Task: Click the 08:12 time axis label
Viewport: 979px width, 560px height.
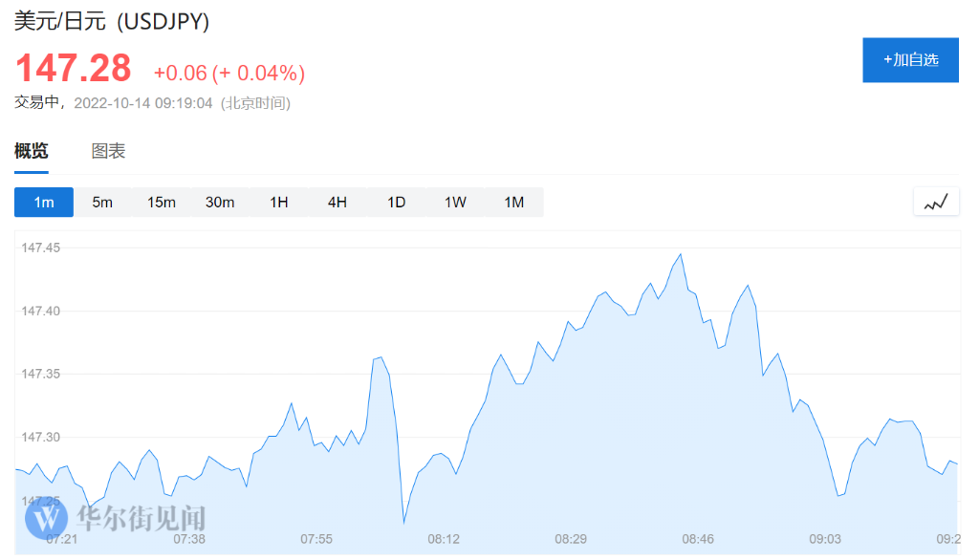Action: coord(444,539)
